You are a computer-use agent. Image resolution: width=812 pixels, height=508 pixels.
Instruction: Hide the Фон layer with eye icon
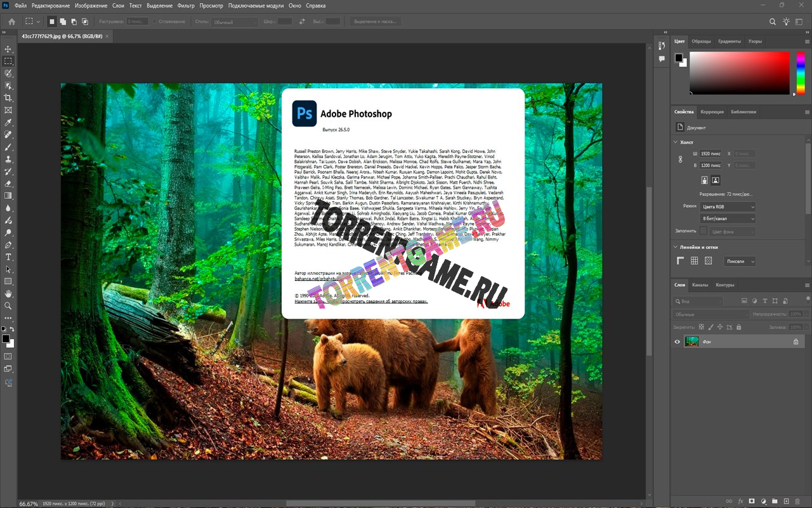(677, 342)
